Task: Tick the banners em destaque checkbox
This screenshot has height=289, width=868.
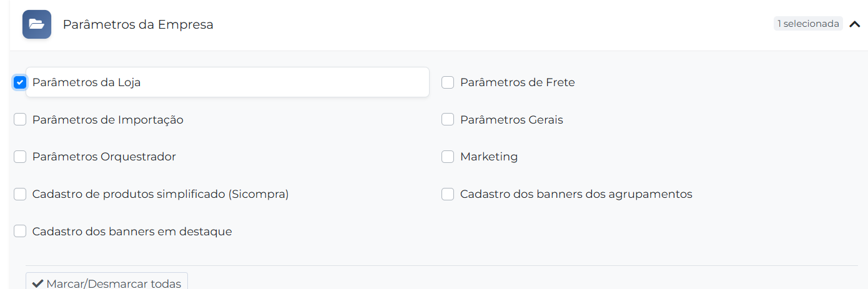Action: 20,232
